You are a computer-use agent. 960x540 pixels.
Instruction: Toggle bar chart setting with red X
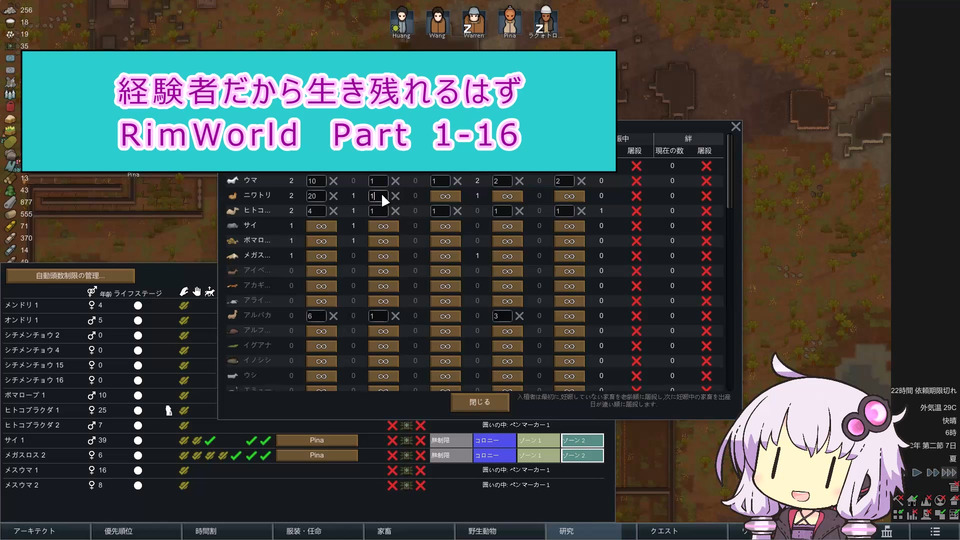pos(912,514)
